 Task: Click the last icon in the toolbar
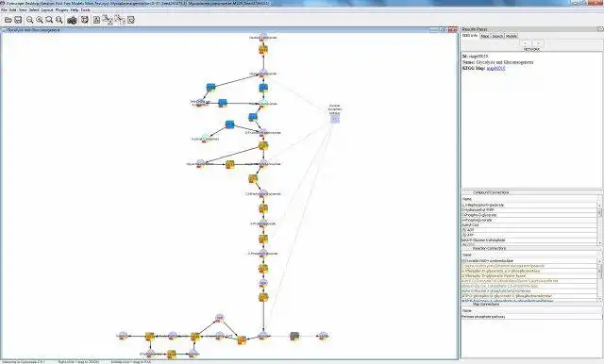click(131, 20)
